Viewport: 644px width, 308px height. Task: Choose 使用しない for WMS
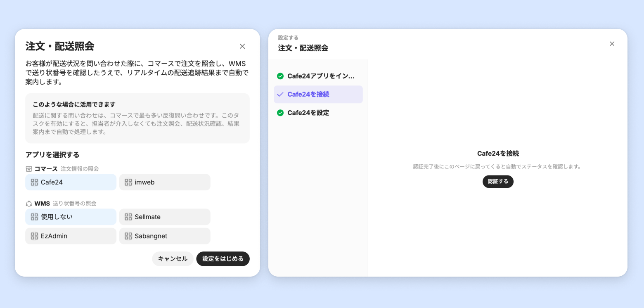pos(71,217)
